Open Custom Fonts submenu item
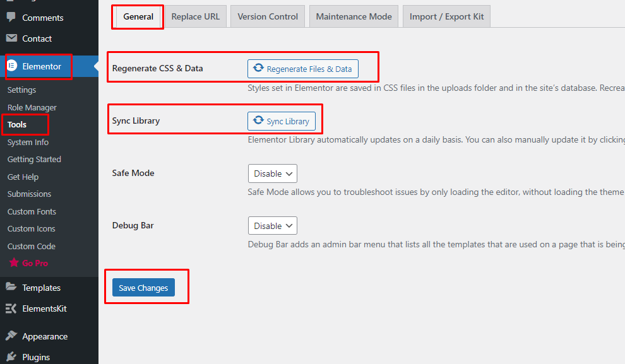Screen dimensions: 625x364 pyautogui.click(x=32, y=211)
